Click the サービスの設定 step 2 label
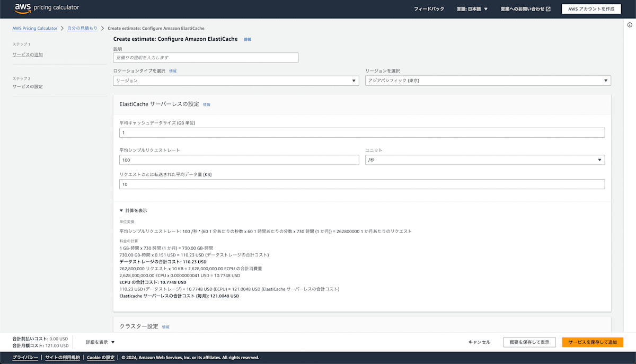This screenshot has height=364, width=636. 28,86
